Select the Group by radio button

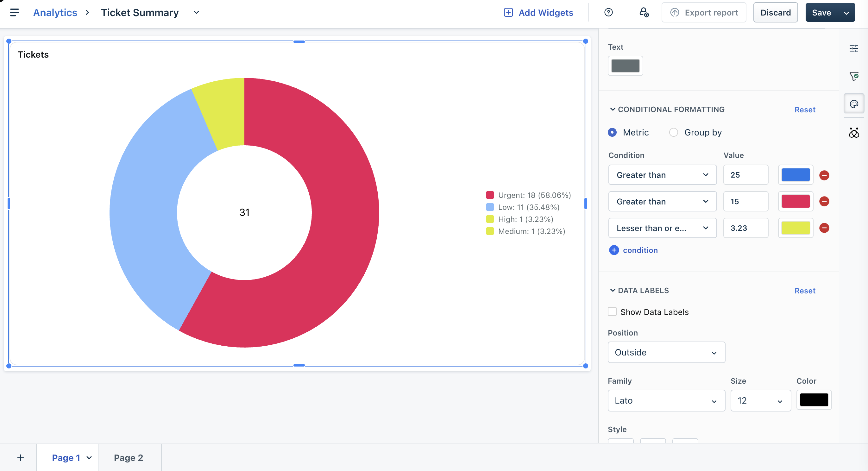click(x=673, y=132)
